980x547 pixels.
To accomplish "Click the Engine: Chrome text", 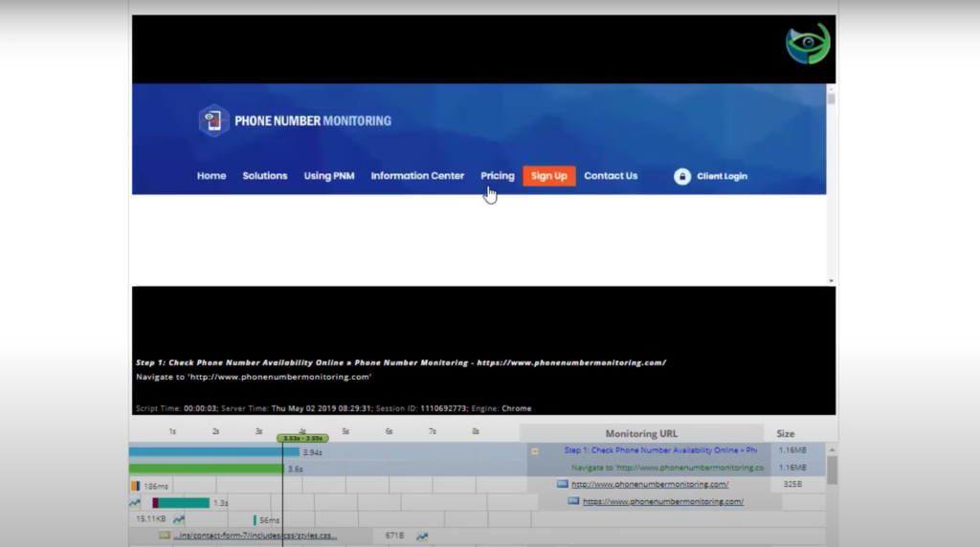I will (x=501, y=408).
